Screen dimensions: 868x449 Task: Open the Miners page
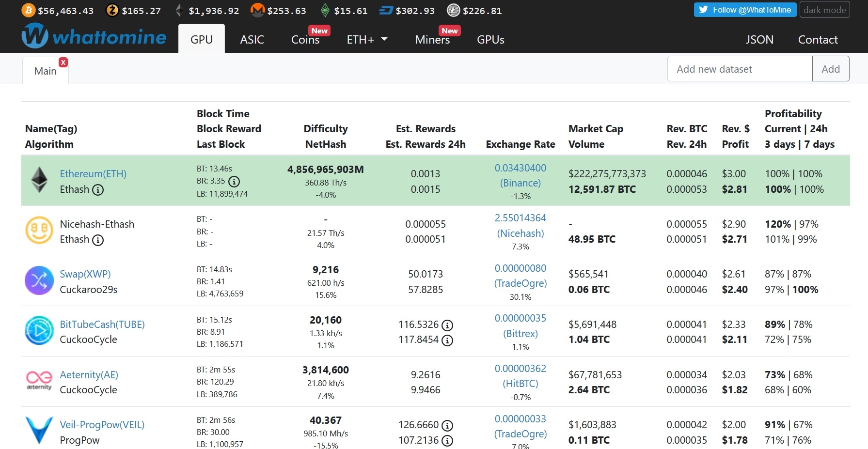pyautogui.click(x=432, y=40)
